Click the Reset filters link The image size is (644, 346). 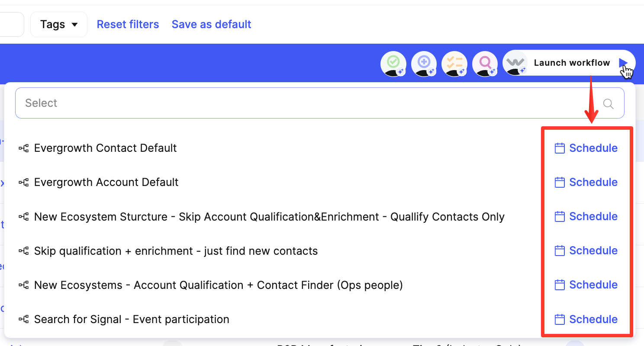tap(128, 24)
